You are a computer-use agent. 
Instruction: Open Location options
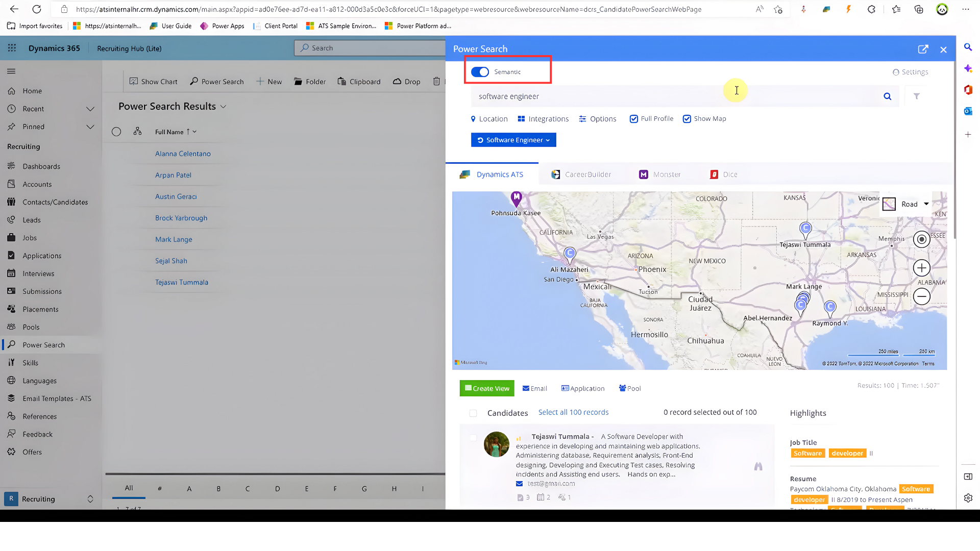coord(489,119)
